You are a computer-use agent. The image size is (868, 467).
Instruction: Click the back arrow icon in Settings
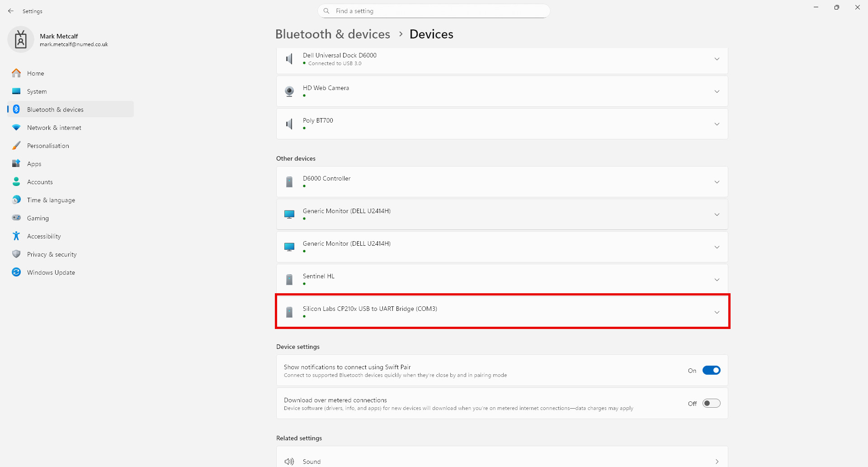[11, 11]
